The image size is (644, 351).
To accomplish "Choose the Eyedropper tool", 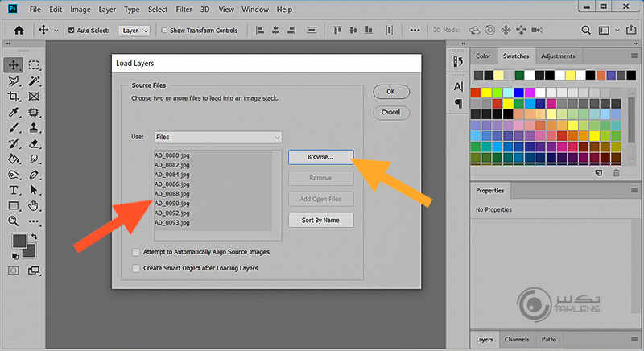I will 14,112.
